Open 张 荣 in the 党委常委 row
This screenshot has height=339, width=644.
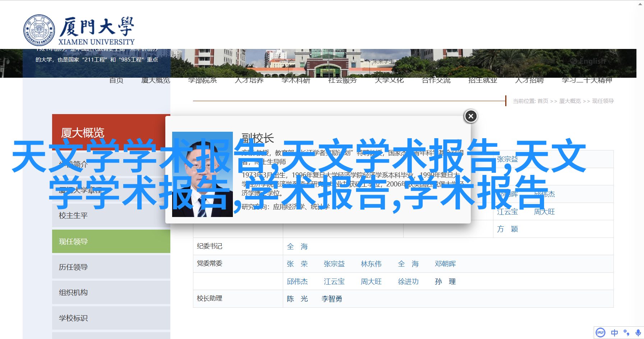click(x=297, y=264)
